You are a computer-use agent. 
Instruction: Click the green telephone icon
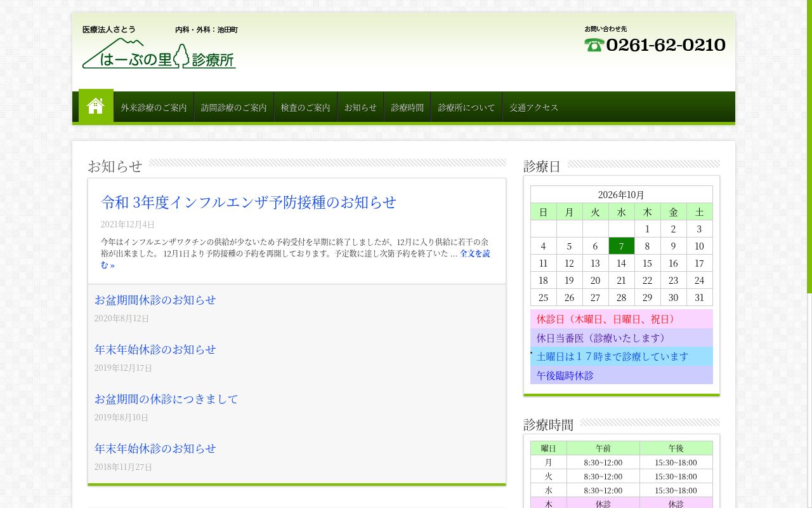coord(594,45)
